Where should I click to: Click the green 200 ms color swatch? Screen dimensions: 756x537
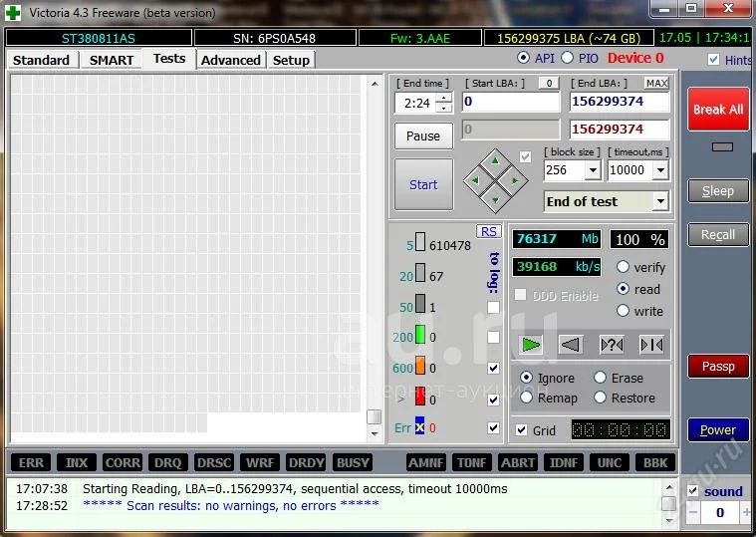pos(420,334)
